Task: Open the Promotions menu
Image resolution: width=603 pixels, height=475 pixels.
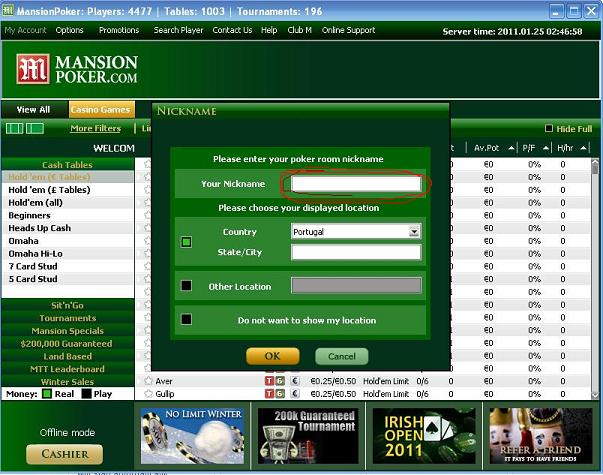Action: point(119,30)
